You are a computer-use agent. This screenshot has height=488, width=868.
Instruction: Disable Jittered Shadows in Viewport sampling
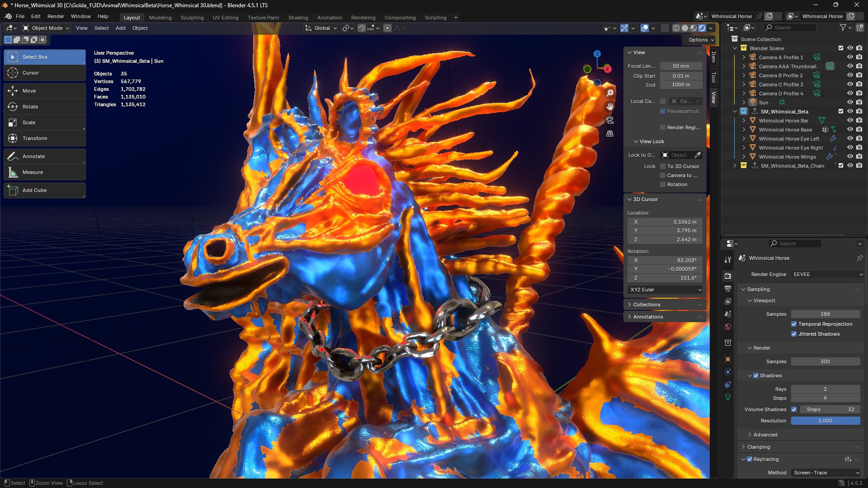pyautogui.click(x=794, y=334)
